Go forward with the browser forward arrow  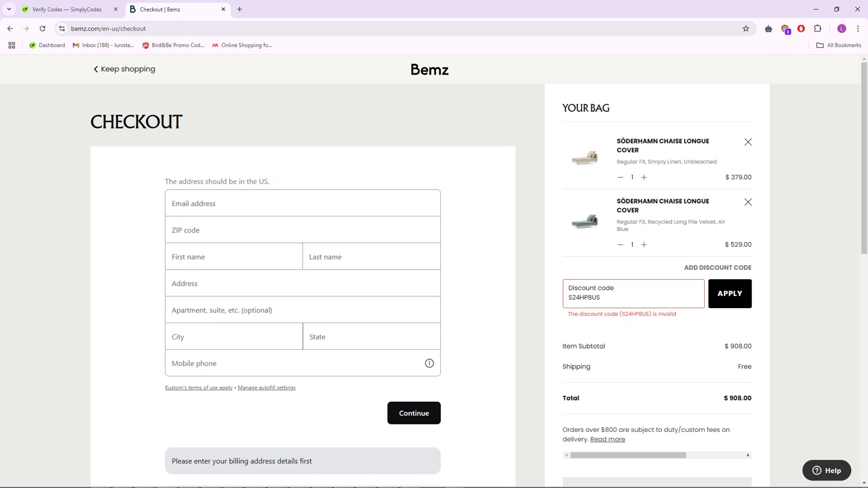click(26, 28)
